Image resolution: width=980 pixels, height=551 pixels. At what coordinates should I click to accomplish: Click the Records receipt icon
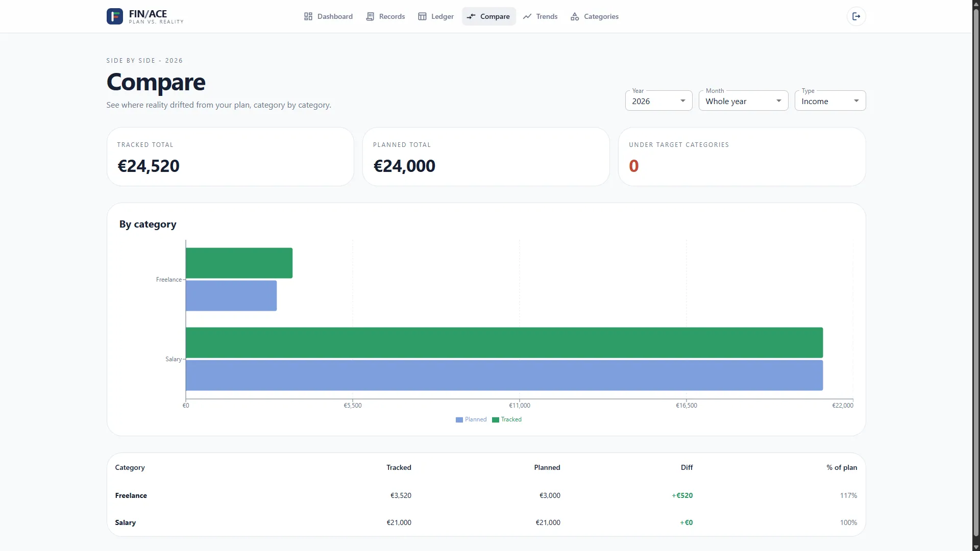click(x=370, y=16)
